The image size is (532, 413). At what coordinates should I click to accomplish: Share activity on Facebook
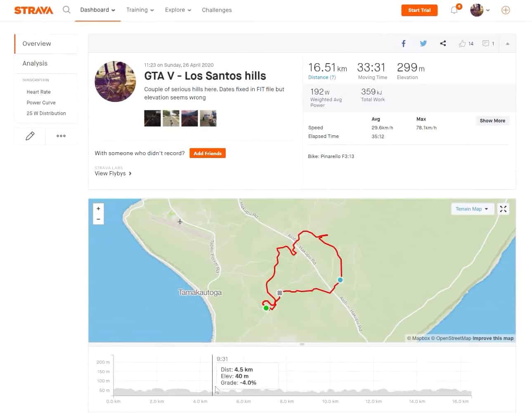point(404,43)
